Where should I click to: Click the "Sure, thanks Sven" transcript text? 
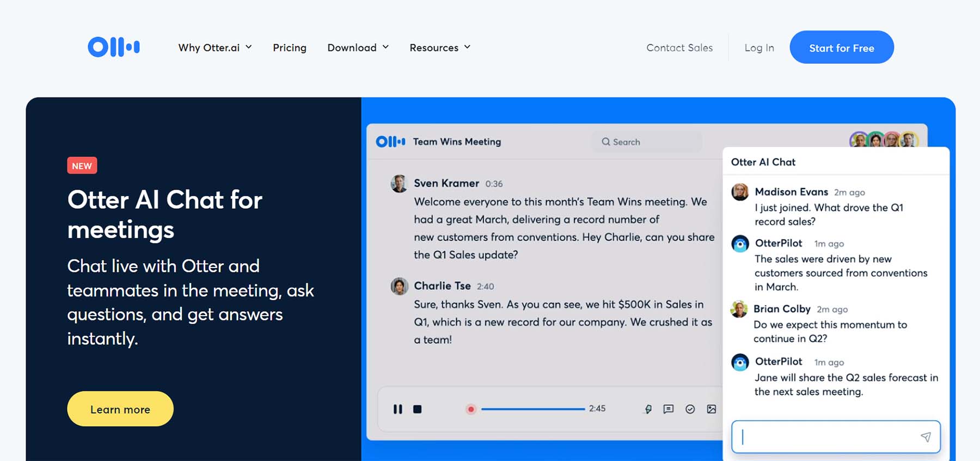point(563,322)
